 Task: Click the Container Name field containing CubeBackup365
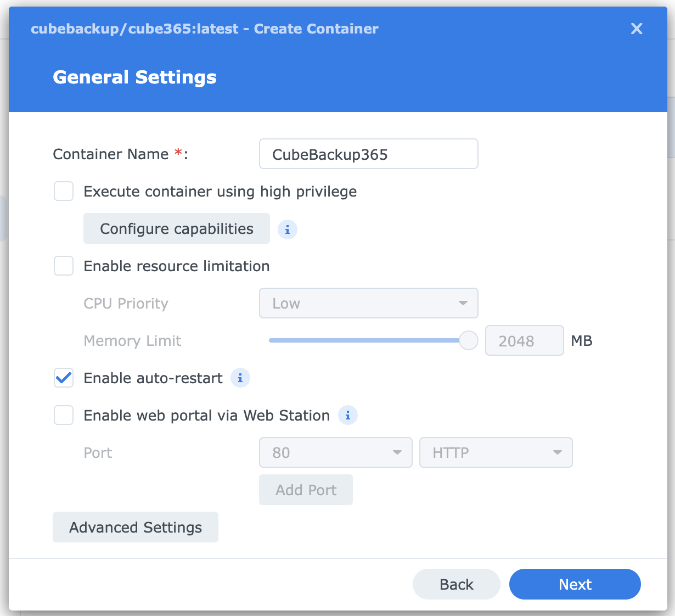[x=369, y=154]
